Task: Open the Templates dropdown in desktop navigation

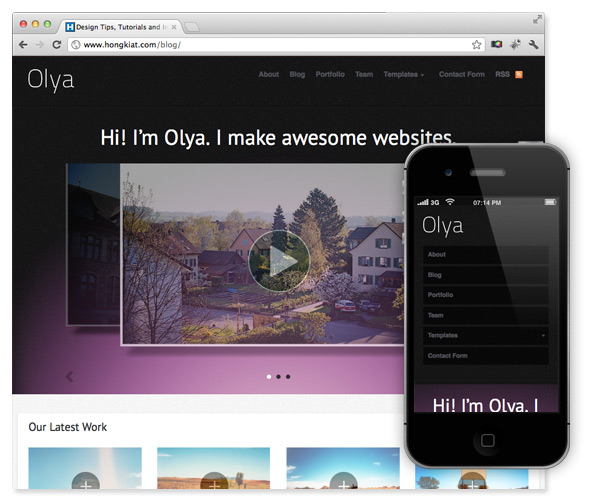Action: (404, 75)
